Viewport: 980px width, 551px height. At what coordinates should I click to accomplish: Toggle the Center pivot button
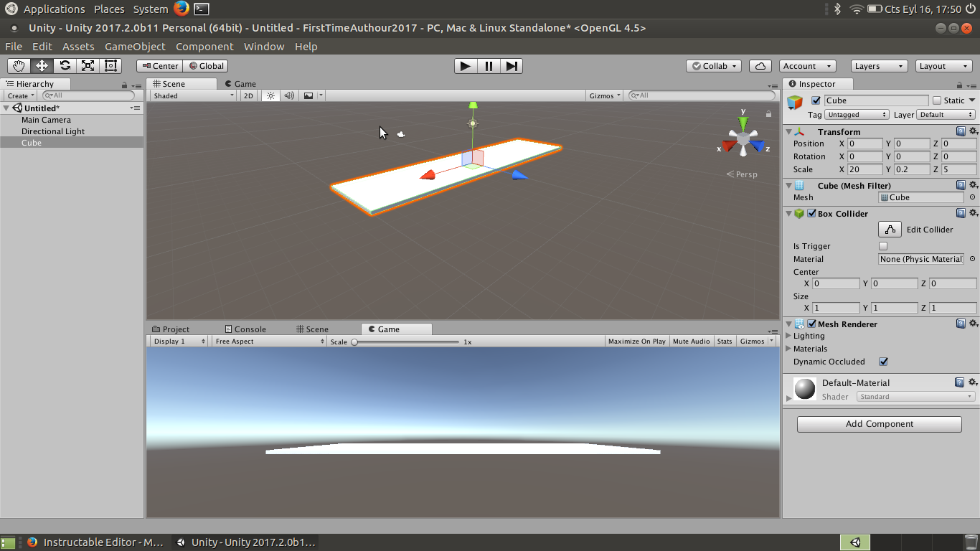pos(160,66)
